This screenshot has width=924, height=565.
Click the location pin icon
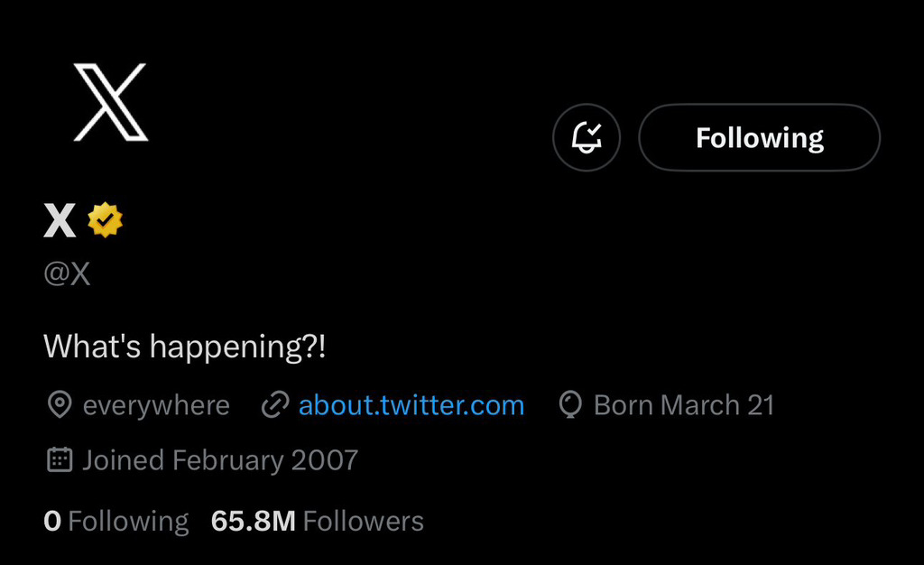click(x=59, y=405)
